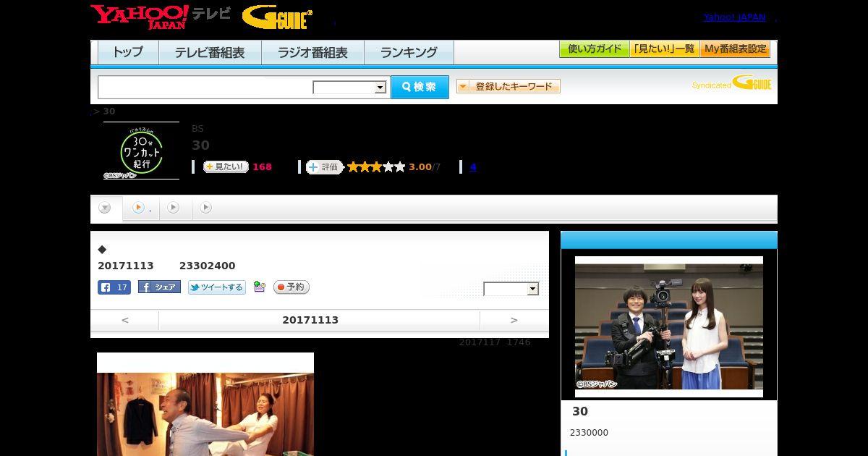Click the sidebar program title 30
The width and height of the screenshot is (868, 456).
(x=580, y=411)
